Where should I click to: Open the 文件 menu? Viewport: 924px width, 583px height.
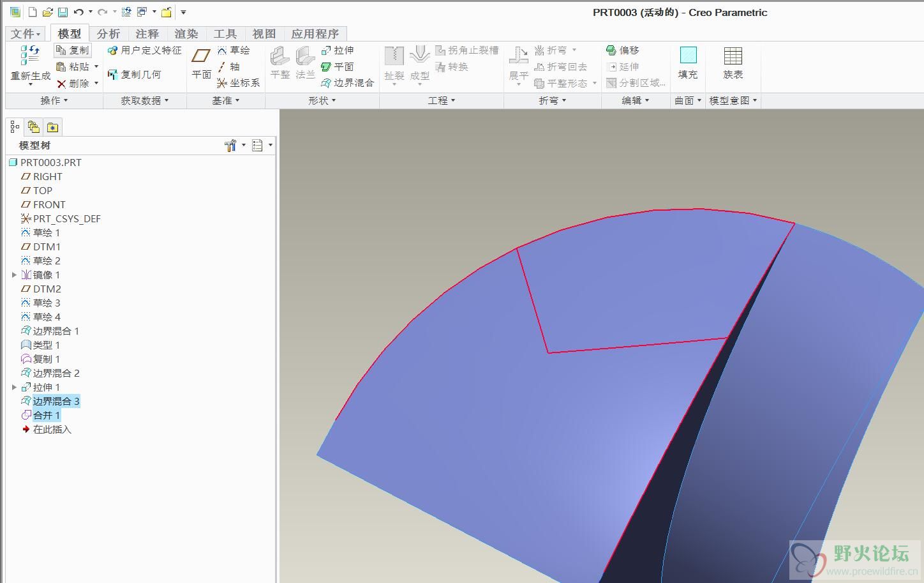pyautogui.click(x=26, y=34)
